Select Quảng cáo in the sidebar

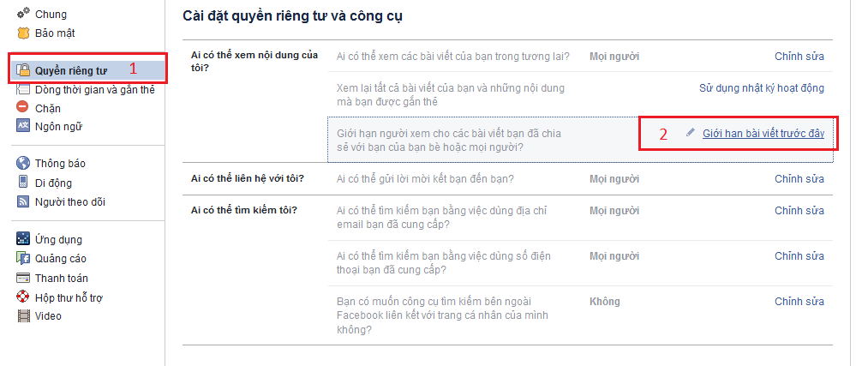[60, 259]
